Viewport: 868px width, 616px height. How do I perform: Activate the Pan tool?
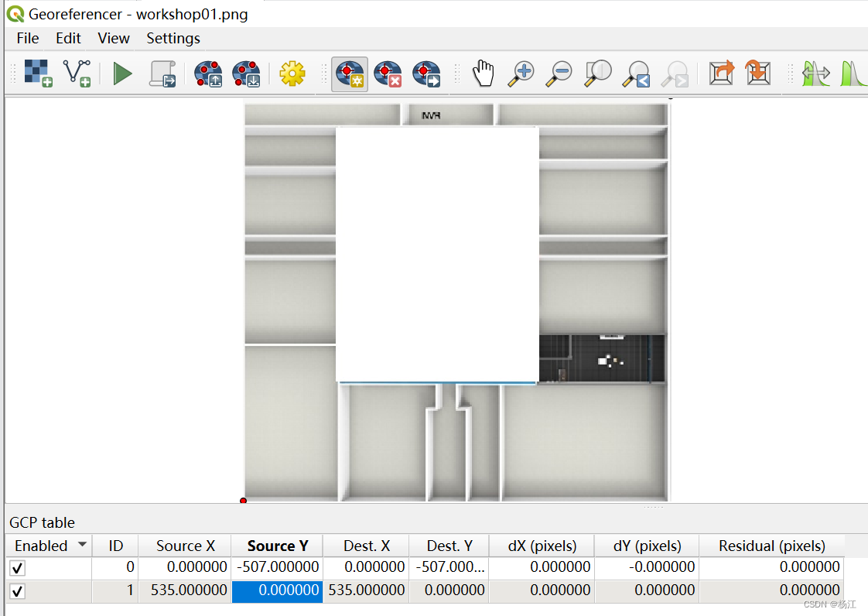[484, 73]
